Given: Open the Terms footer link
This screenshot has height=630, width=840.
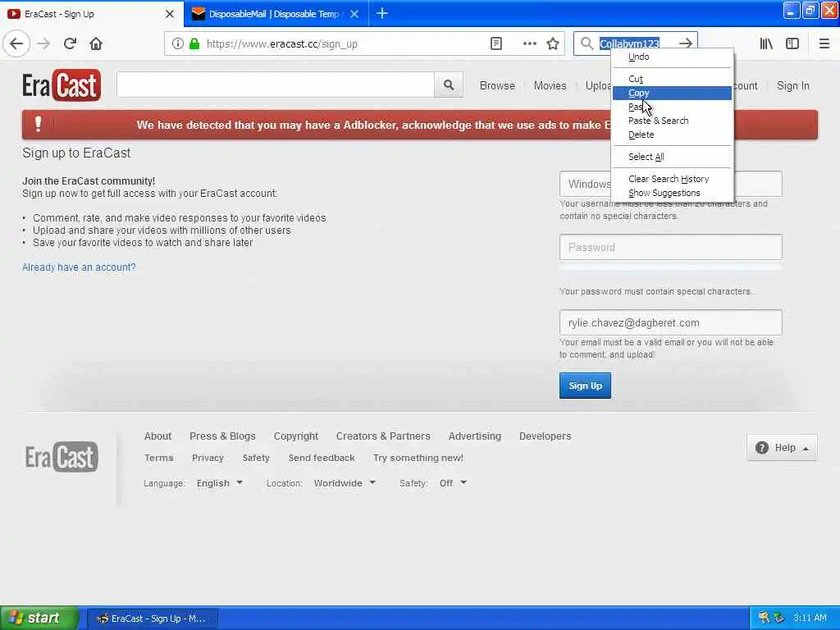Looking at the screenshot, I should [x=158, y=458].
